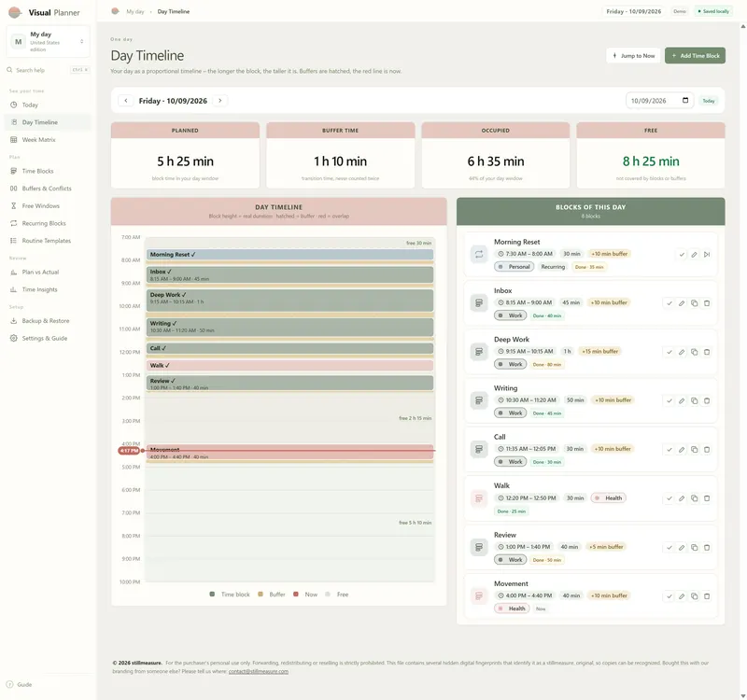This screenshot has width=747, height=700.
Task: Delete the Movement block
Action: click(707, 596)
